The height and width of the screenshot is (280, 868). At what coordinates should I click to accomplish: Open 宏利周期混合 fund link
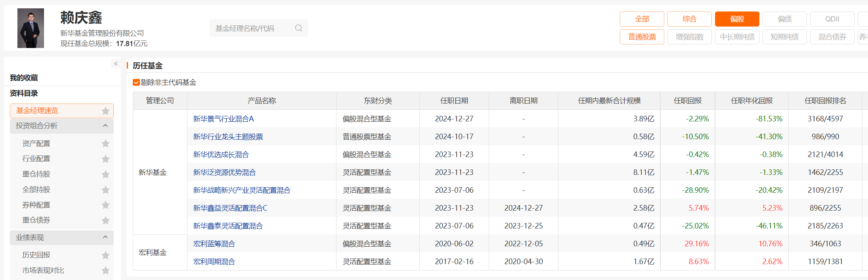(214, 261)
